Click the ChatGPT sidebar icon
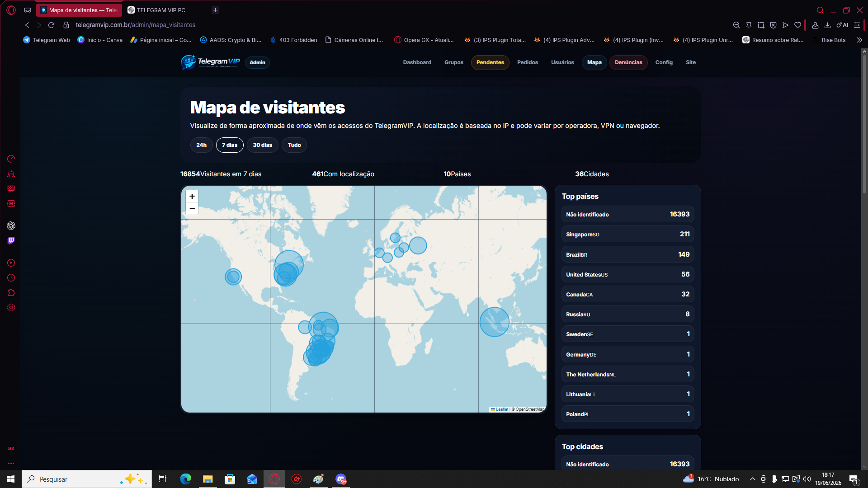The image size is (868, 488). (11, 225)
